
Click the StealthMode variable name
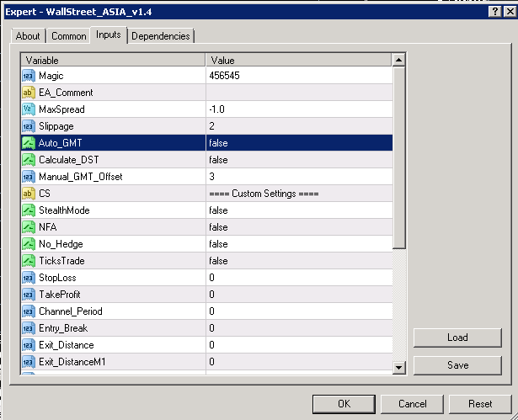(x=64, y=210)
